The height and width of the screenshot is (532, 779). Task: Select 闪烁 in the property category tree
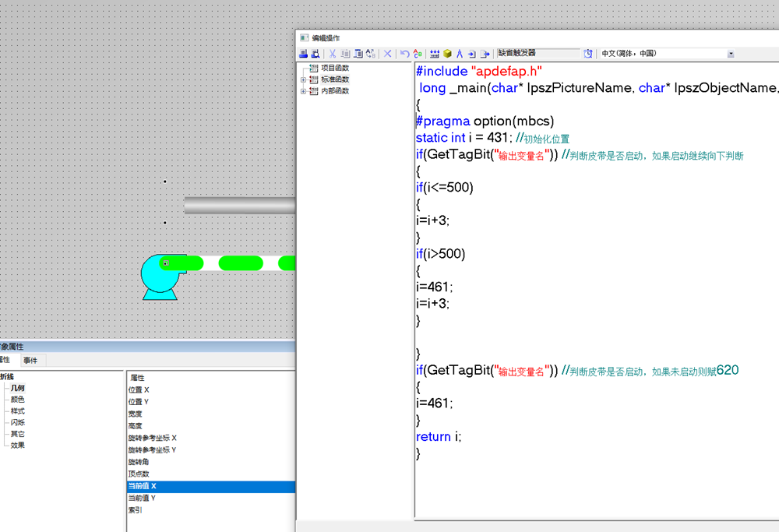tap(17, 422)
